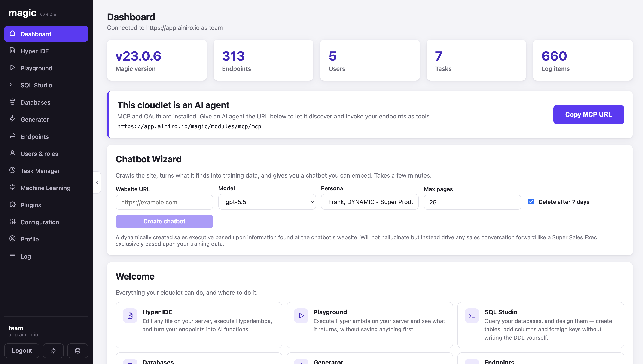Click the Create chatbot button
The image size is (643, 364).
(x=164, y=222)
